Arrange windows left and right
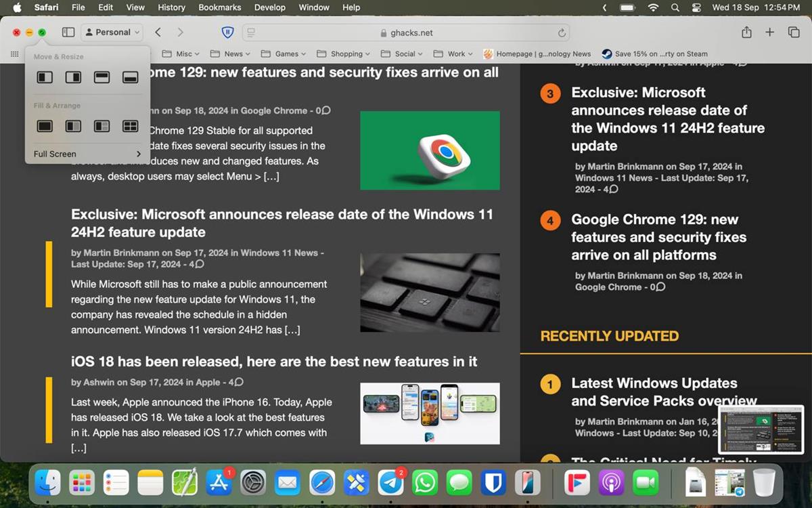Viewport: 812px width, 508px height. 73,126
